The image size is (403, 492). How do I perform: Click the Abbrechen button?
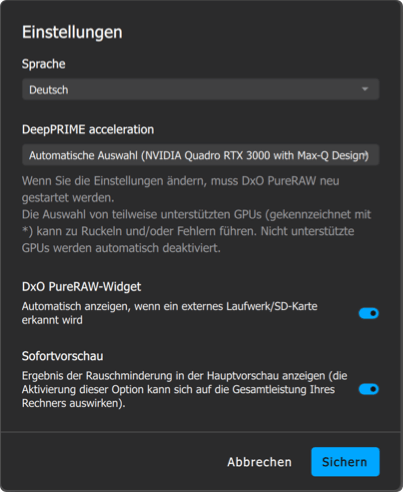coord(259,462)
